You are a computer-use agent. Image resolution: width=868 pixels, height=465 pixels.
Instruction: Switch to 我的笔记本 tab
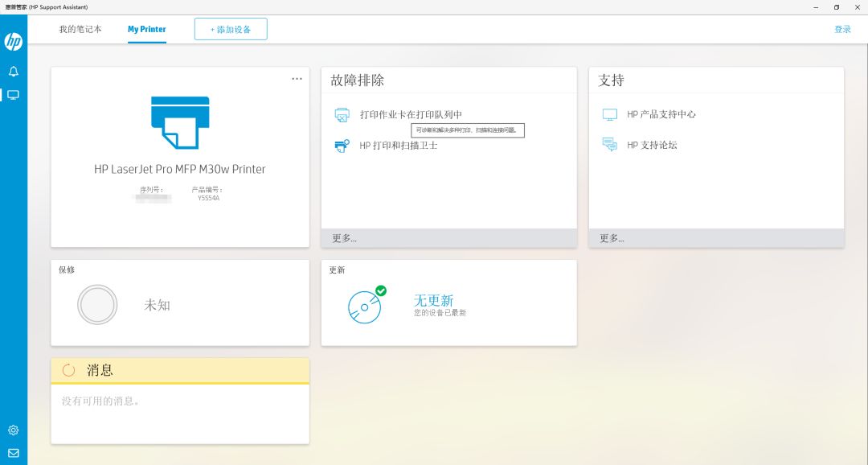click(80, 30)
